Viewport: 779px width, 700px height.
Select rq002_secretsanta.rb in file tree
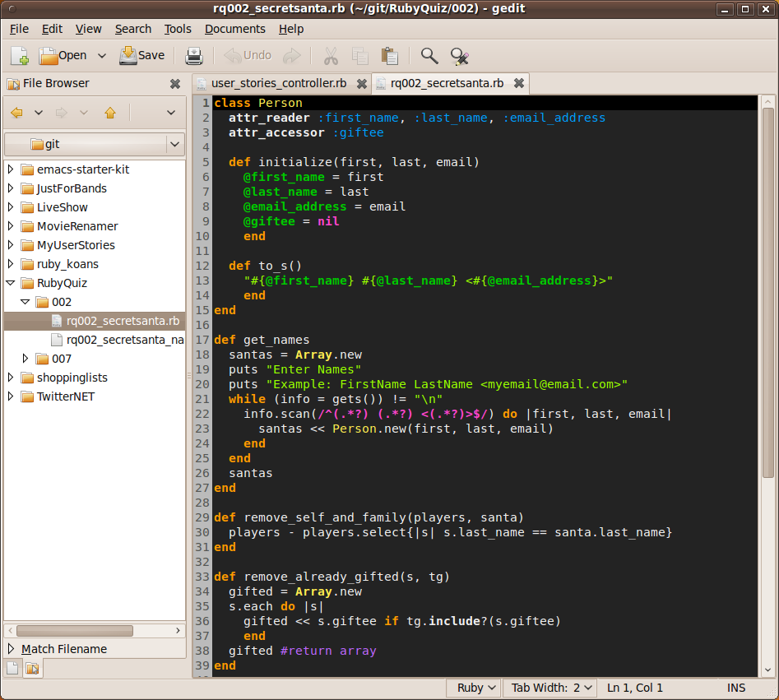point(122,321)
